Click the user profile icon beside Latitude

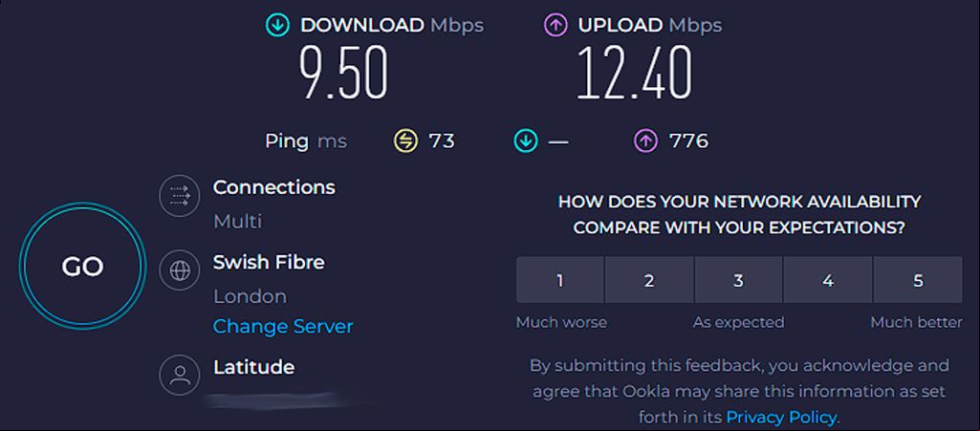180,375
